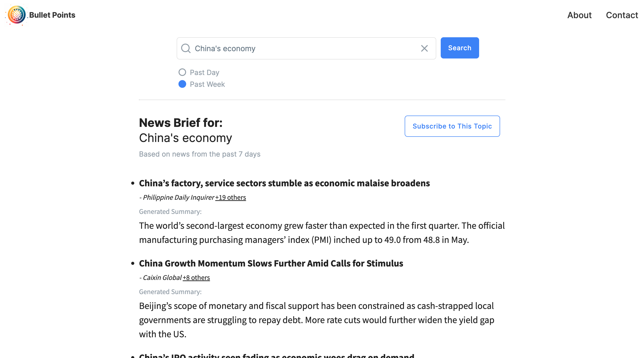
Task: Click the Past Week label text
Action: click(207, 84)
